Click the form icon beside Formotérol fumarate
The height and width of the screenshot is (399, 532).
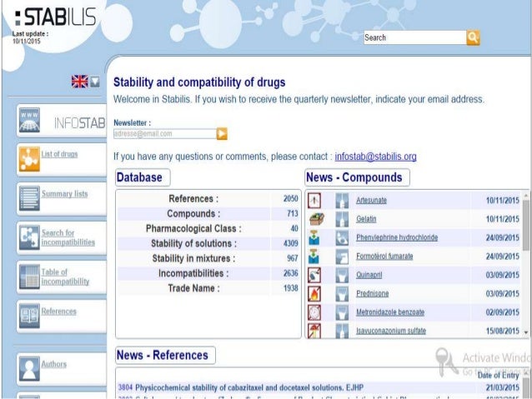pos(342,257)
